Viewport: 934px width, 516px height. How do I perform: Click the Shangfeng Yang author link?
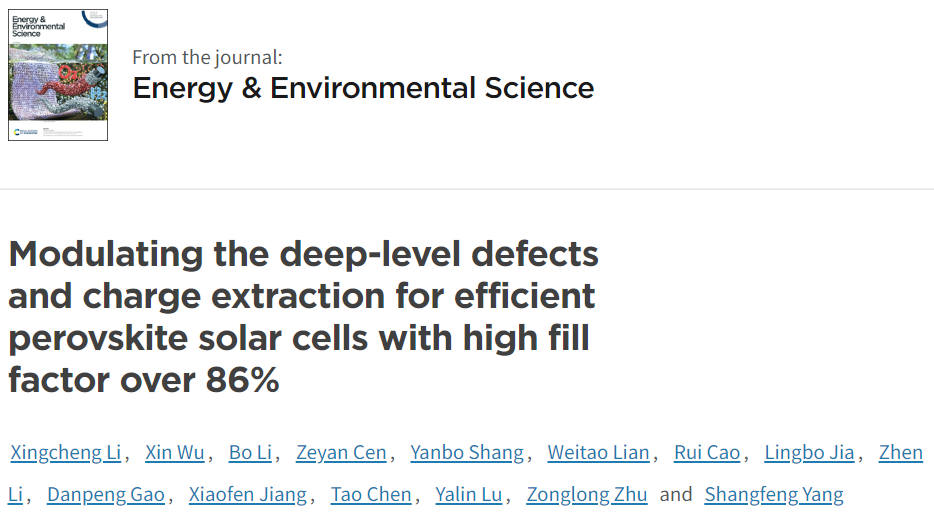pyautogui.click(x=774, y=495)
